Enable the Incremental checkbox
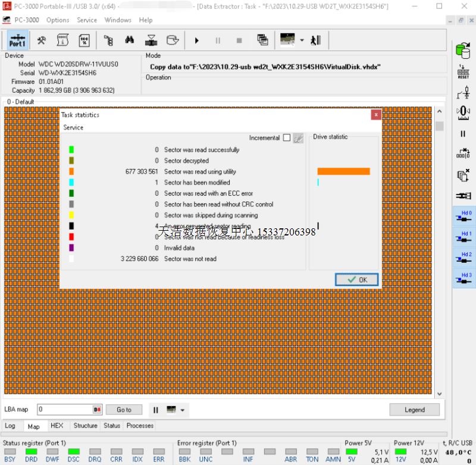This screenshot has height=465, width=476. 287,138
